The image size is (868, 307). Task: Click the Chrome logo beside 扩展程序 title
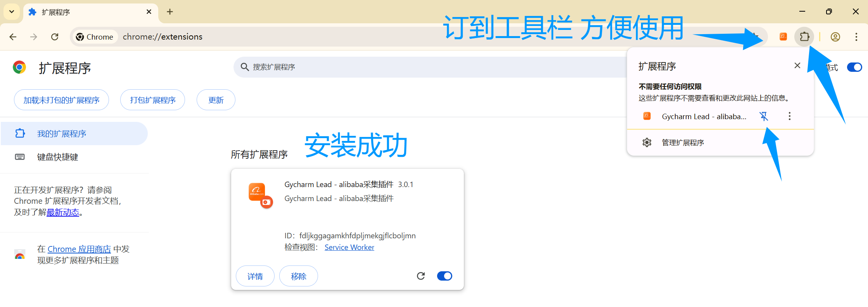19,68
